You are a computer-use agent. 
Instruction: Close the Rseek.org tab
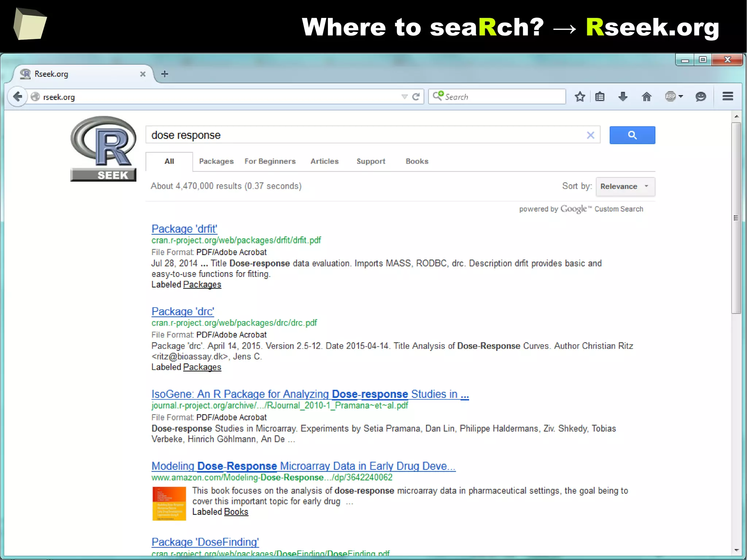pos(143,74)
